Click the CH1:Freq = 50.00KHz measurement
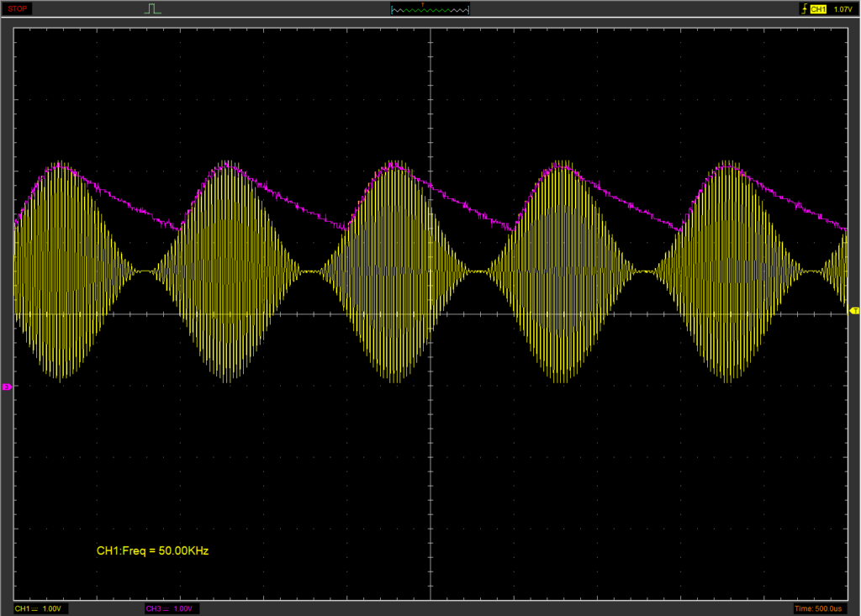 point(152,551)
